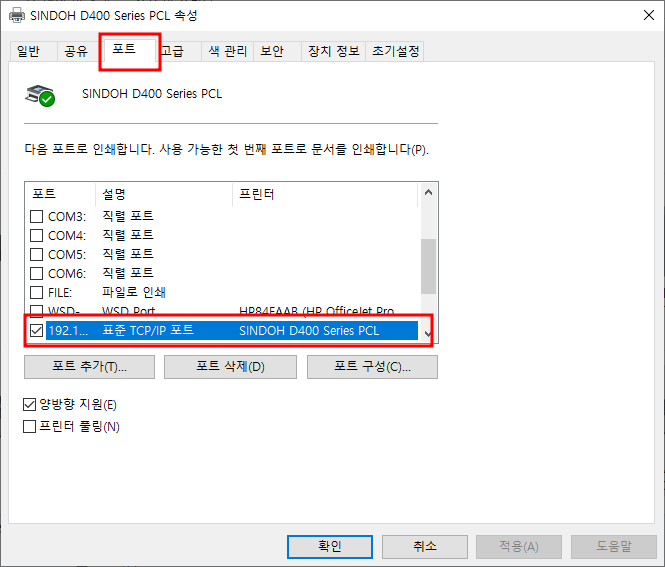
Task: Open the 색 관리 tab
Action: click(x=227, y=51)
